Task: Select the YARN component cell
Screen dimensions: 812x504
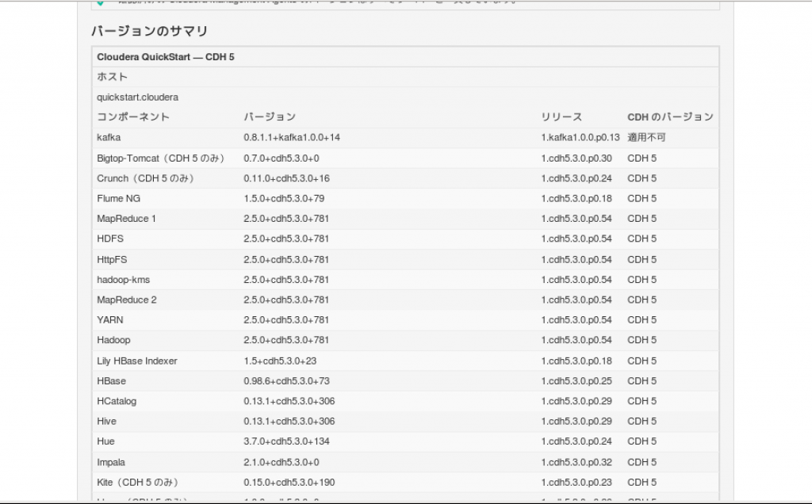Action: pos(110,320)
